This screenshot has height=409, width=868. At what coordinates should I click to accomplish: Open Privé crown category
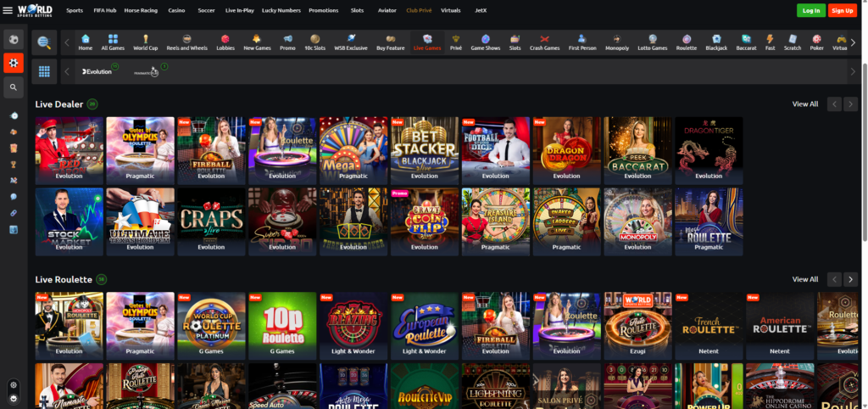[x=455, y=42]
